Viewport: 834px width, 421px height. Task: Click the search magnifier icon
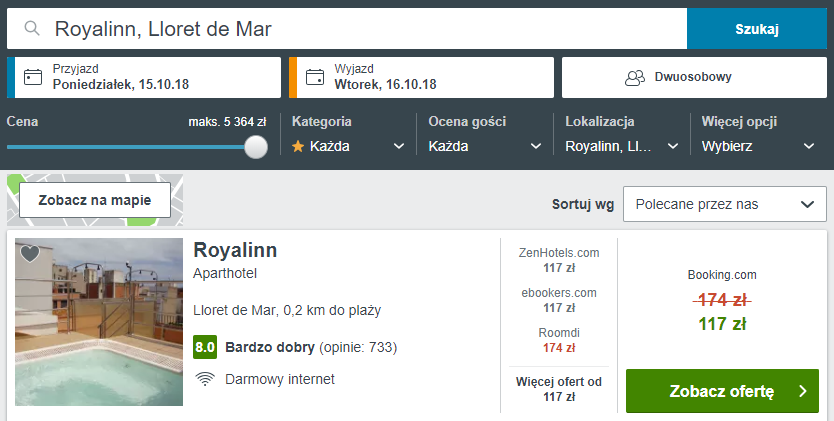32,29
